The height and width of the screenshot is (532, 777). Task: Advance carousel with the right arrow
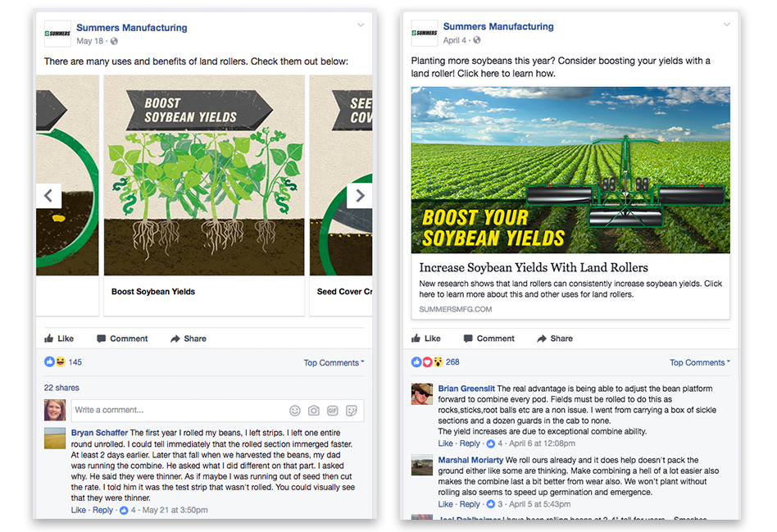tap(360, 196)
